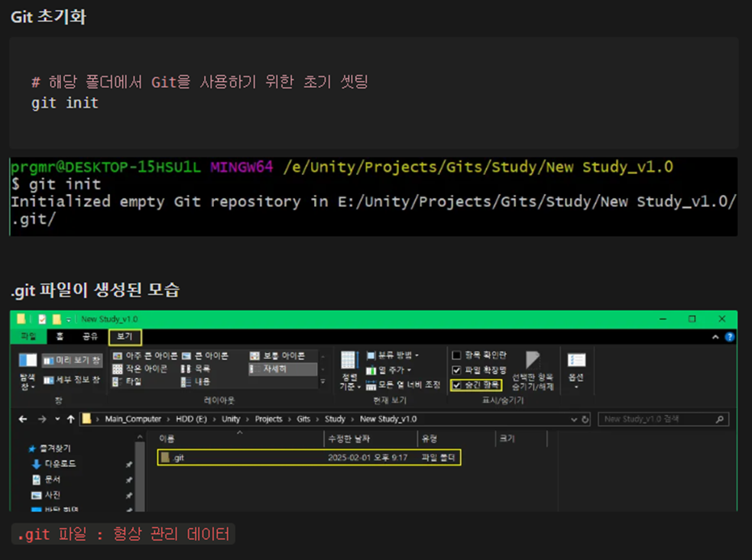752x560 pixels.
Task: Click Unity breadcrumb in address bar
Action: [x=231, y=419]
